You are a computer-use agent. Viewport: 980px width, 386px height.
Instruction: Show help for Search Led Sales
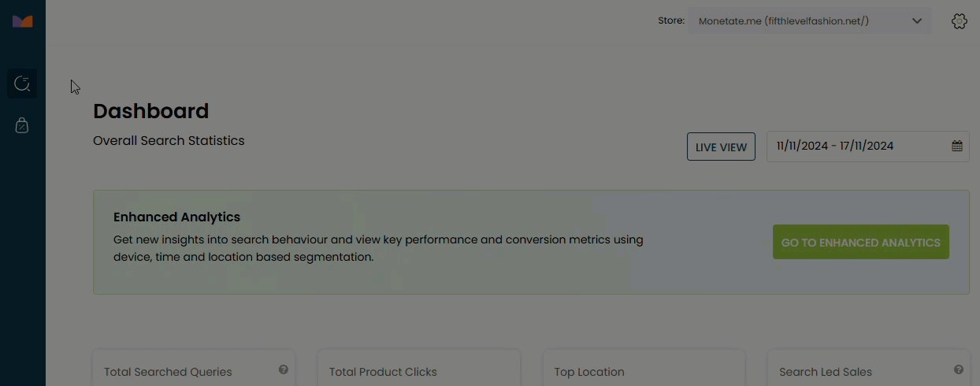(959, 369)
